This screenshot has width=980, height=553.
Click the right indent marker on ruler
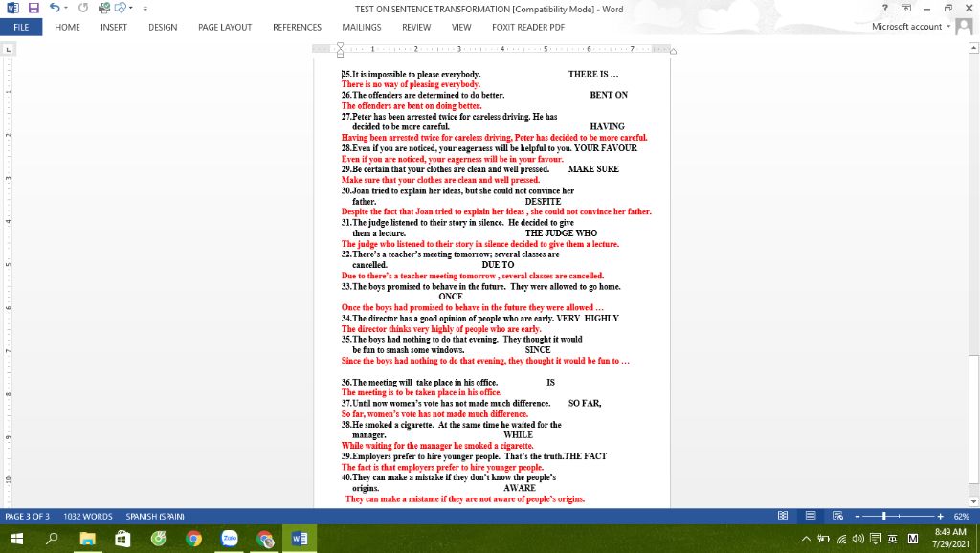click(x=673, y=52)
